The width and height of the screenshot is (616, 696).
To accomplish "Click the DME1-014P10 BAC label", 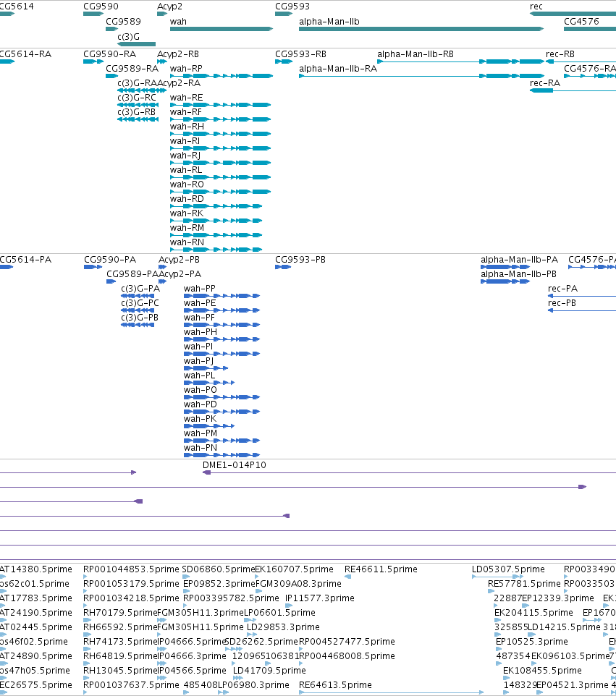I will point(234,465).
